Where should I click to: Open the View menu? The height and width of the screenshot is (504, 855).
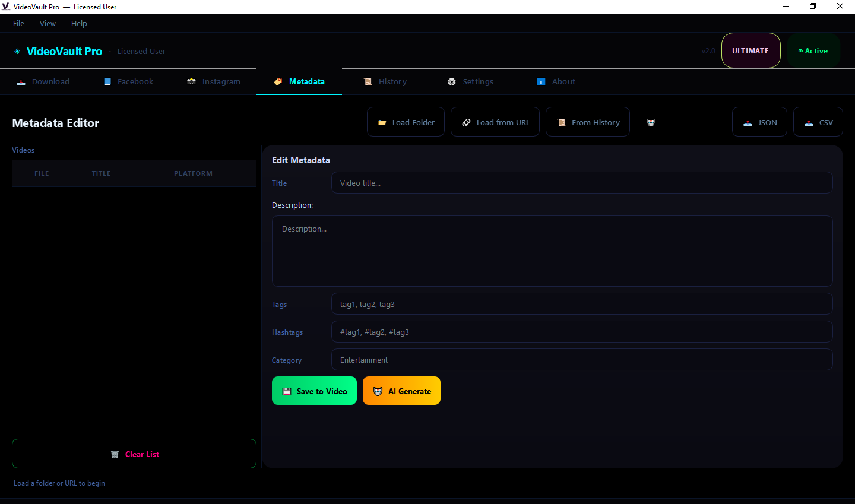(47, 23)
